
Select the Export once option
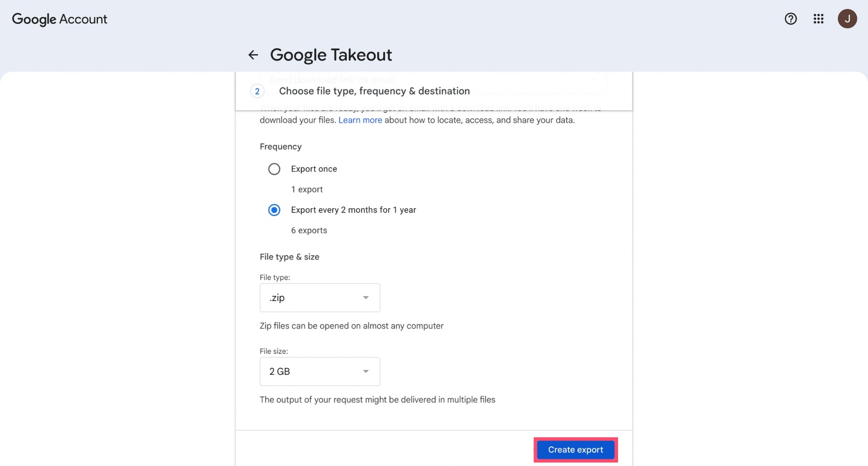click(x=274, y=169)
